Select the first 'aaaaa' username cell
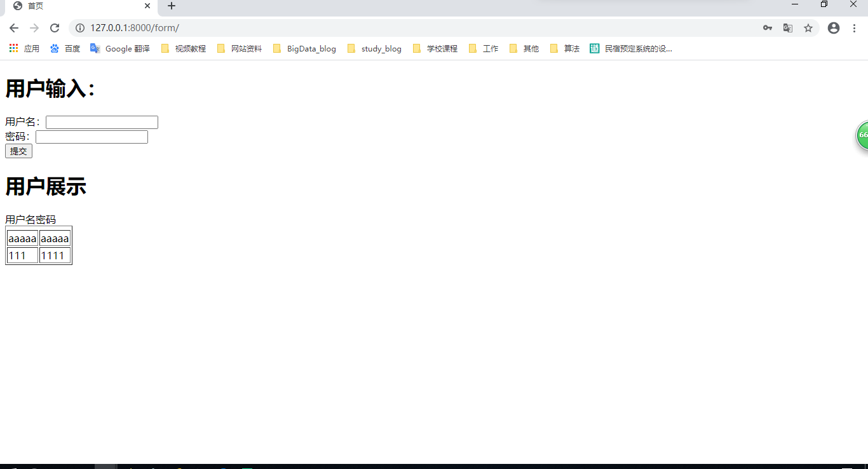This screenshot has width=868, height=469. [22, 238]
